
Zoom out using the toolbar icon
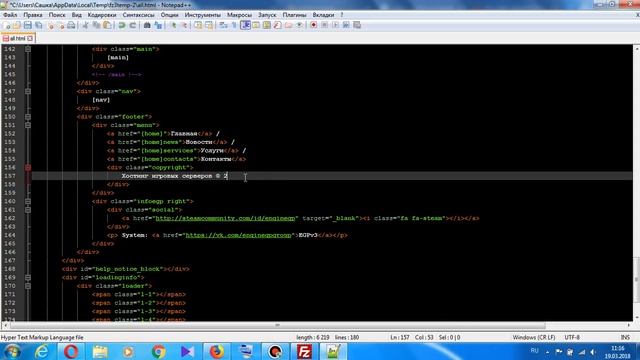[x=184, y=25]
